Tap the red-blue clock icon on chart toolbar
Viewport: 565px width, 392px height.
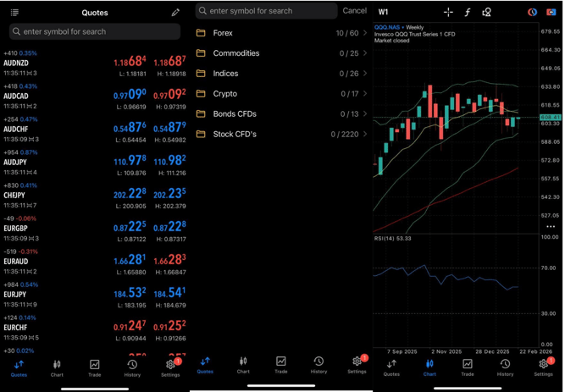point(532,12)
